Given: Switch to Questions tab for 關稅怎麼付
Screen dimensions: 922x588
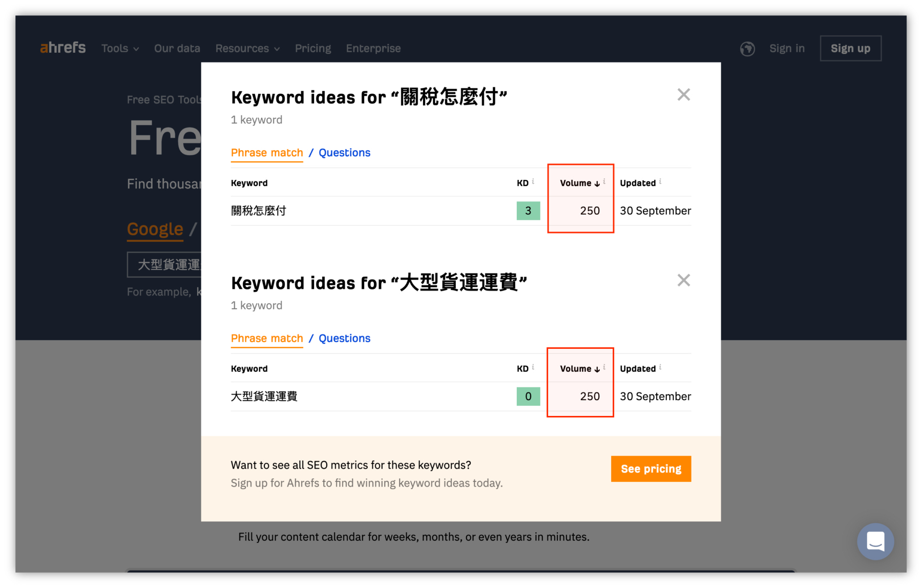Looking at the screenshot, I should (x=344, y=153).
